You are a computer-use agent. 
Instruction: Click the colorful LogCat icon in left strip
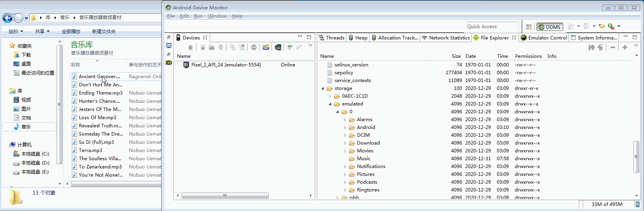click(169, 63)
